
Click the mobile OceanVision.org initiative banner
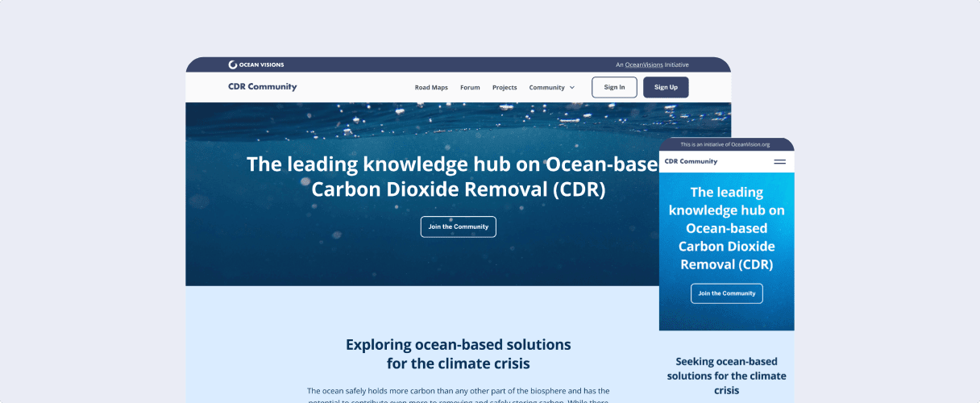[725, 144]
